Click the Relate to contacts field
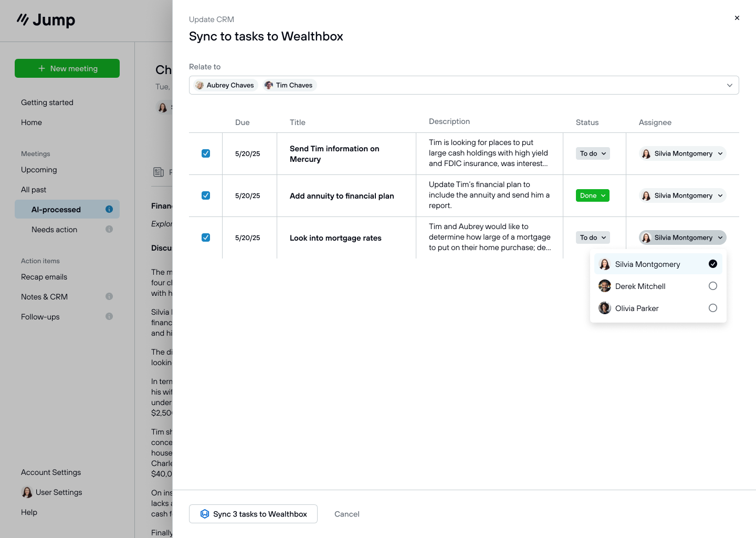This screenshot has width=756, height=538. click(x=464, y=85)
